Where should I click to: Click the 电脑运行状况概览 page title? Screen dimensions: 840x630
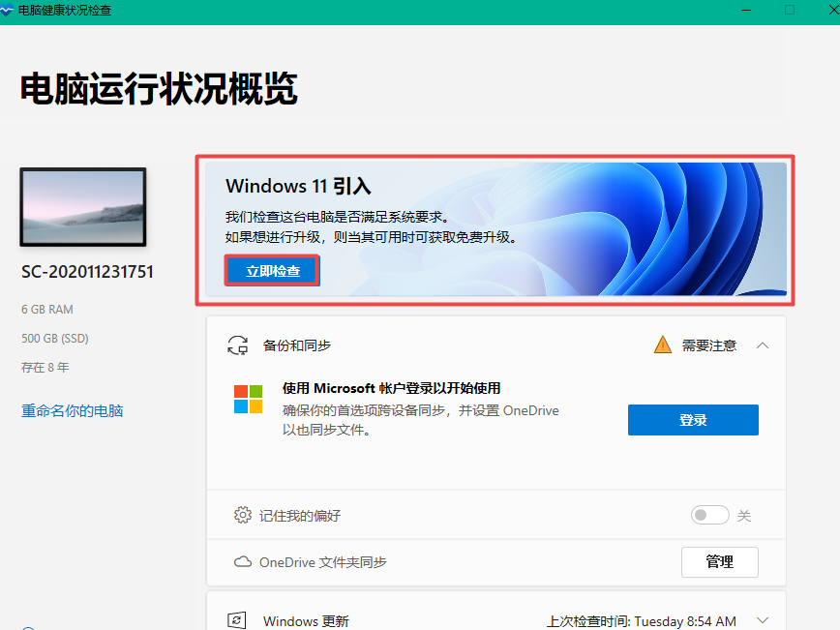point(159,88)
